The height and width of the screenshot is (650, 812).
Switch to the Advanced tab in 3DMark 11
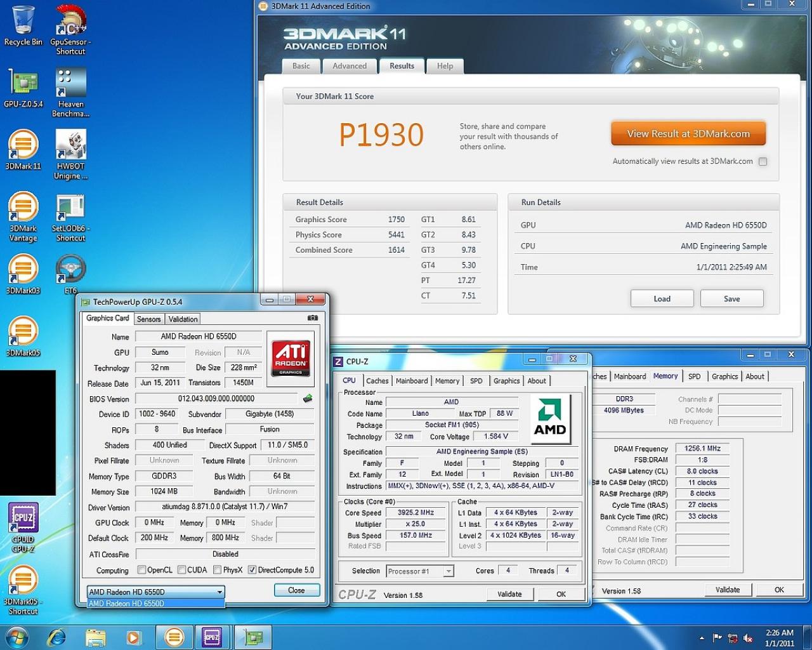tap(350, 66)
